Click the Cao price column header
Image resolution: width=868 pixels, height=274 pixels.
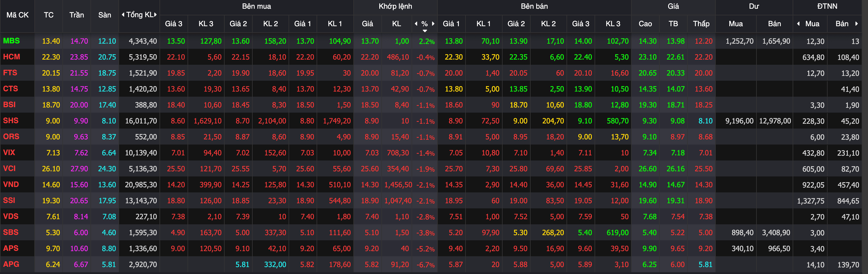[x=645, y=23]
